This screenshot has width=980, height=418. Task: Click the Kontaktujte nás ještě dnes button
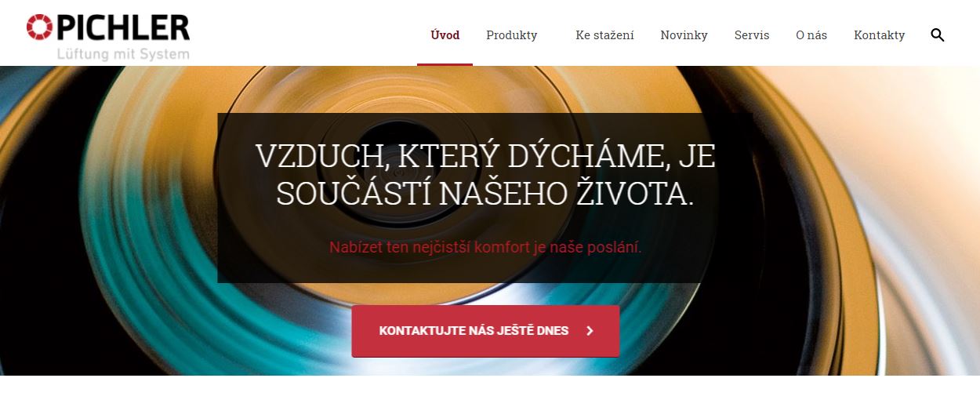(x=485, y=331)
